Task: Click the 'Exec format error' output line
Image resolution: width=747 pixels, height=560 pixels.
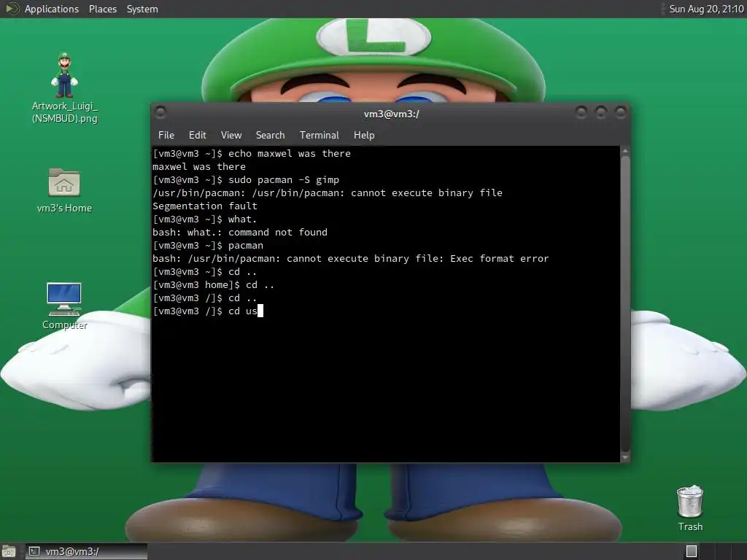Action: 351,259
